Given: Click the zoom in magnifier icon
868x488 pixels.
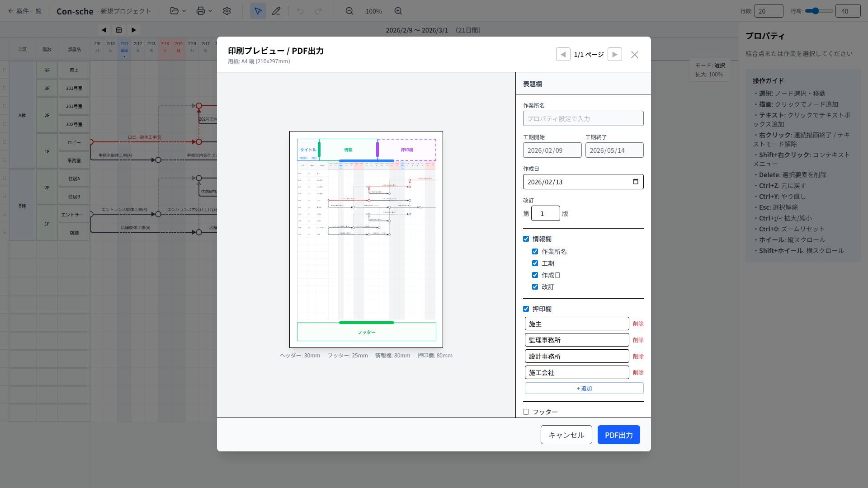Looking at the screenshot, I should pos(398,11).
